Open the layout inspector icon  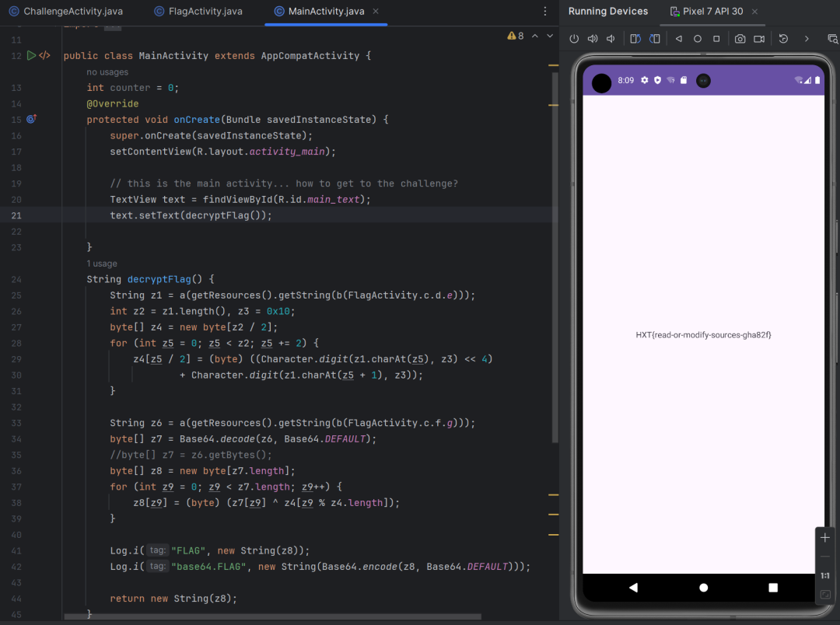832,39
